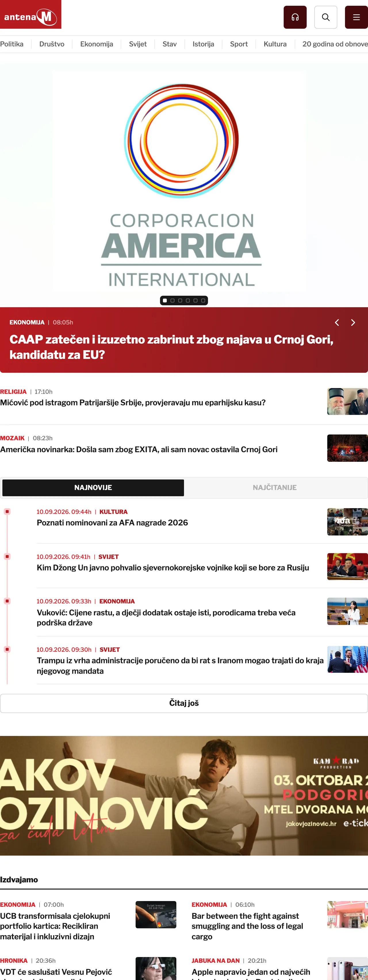Click Mićović article thumbnail

[x=347, y=401]
